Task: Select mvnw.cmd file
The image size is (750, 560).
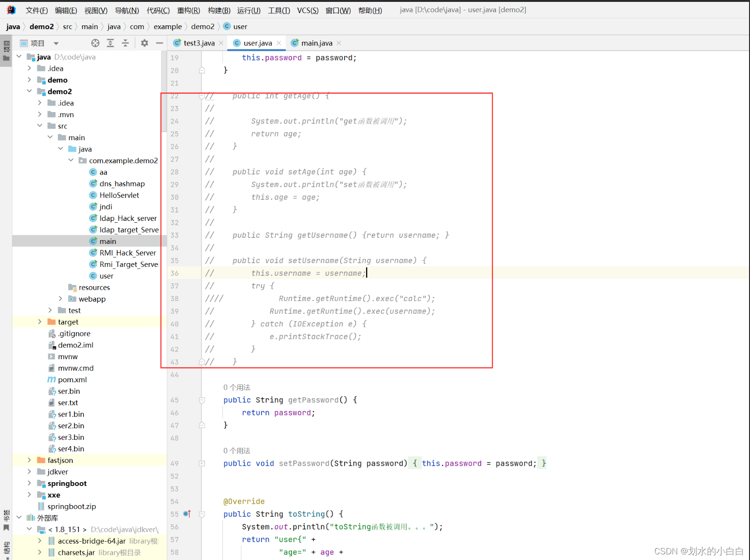Action: (x=70, y=368)
